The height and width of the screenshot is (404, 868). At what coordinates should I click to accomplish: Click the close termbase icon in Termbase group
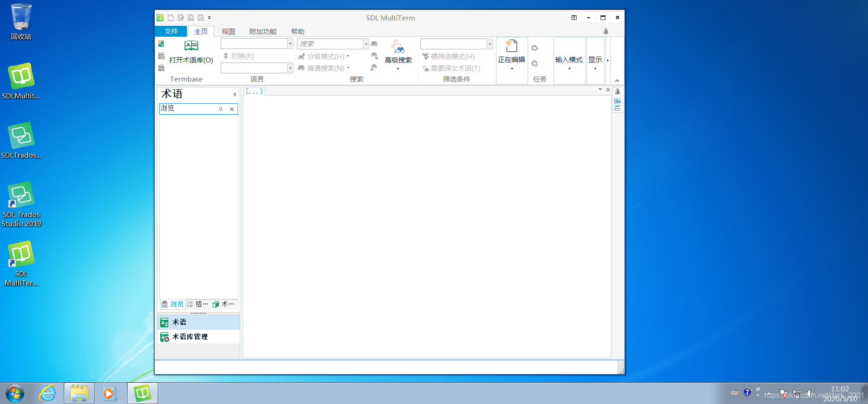pyautogui.click(x=161, y=56)
